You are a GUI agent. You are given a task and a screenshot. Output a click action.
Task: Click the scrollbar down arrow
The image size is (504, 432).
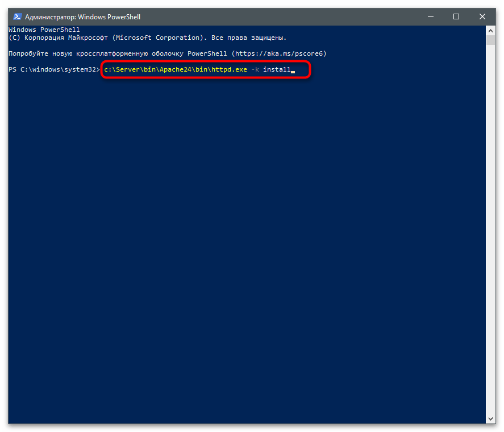click(x=491, y=421)
